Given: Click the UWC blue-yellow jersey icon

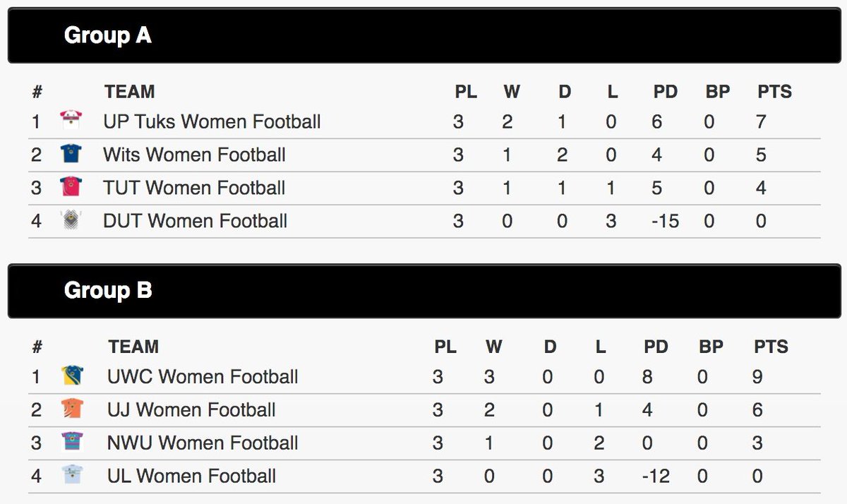Looking at the screenshot, I should pyautogui.click(x=72, y=376).
